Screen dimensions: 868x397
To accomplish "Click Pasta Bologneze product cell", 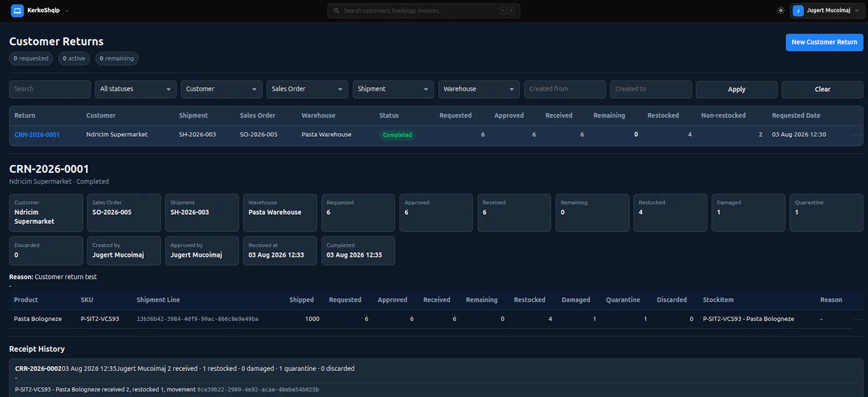I will coord(38,319).
